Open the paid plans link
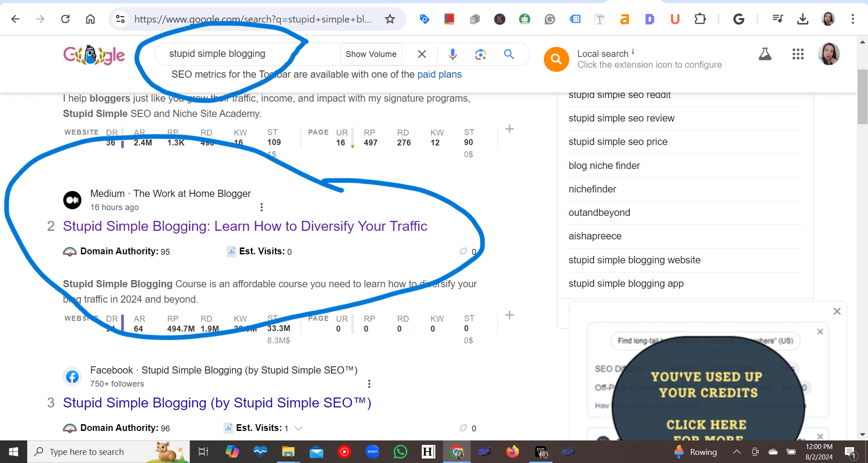 coord(439,75)
